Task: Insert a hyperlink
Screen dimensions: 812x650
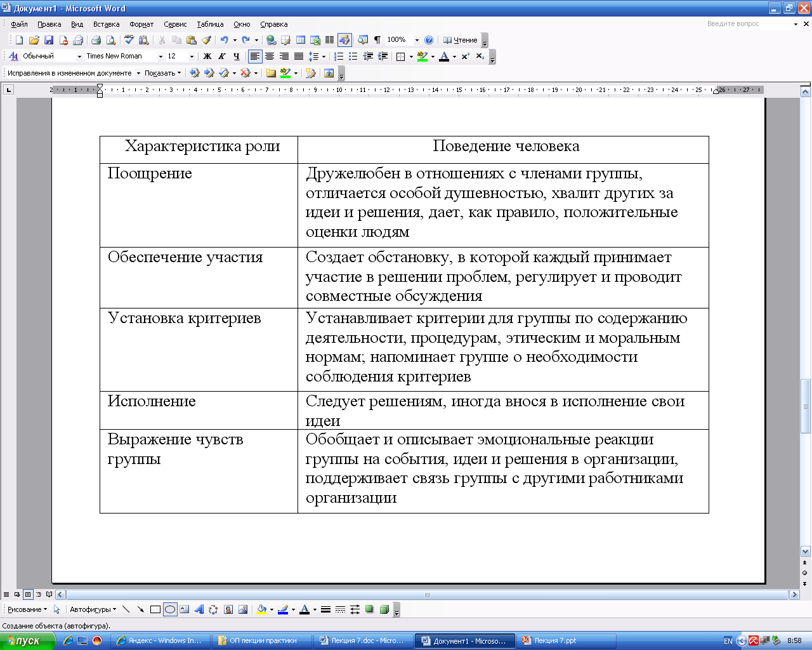Action: [271, 40]
